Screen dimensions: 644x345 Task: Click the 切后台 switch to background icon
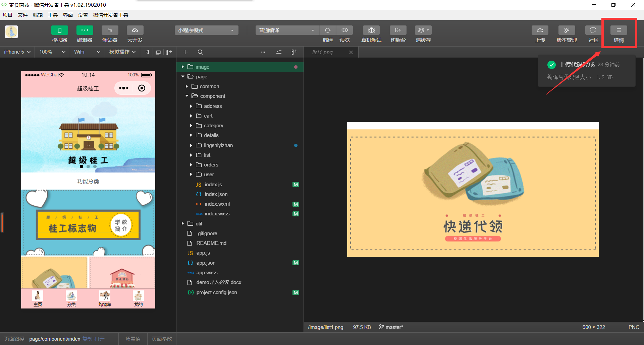point(398,30)
